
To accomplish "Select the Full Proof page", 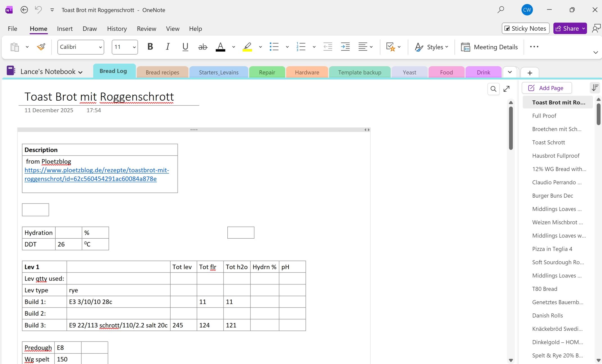I will click(544, 116).
